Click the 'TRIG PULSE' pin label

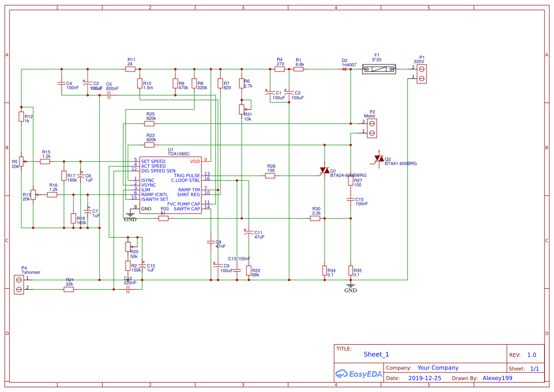point(187,175)
